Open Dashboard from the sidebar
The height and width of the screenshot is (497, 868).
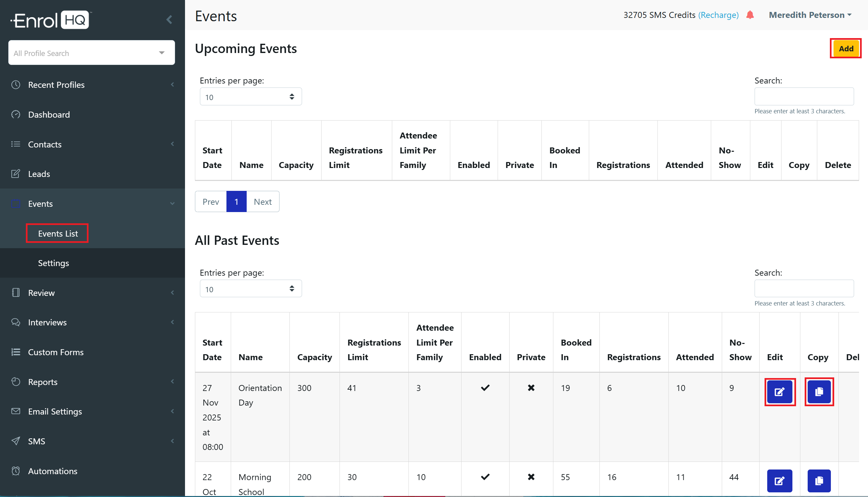point(49,115)
